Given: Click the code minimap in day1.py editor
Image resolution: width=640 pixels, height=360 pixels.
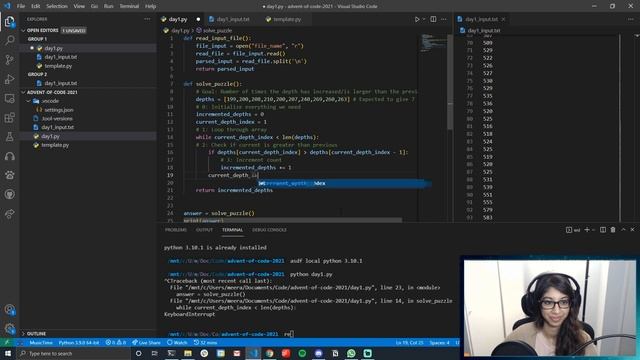Looking at the screenshot, I should pyautogui.click(x=433, y=43).
